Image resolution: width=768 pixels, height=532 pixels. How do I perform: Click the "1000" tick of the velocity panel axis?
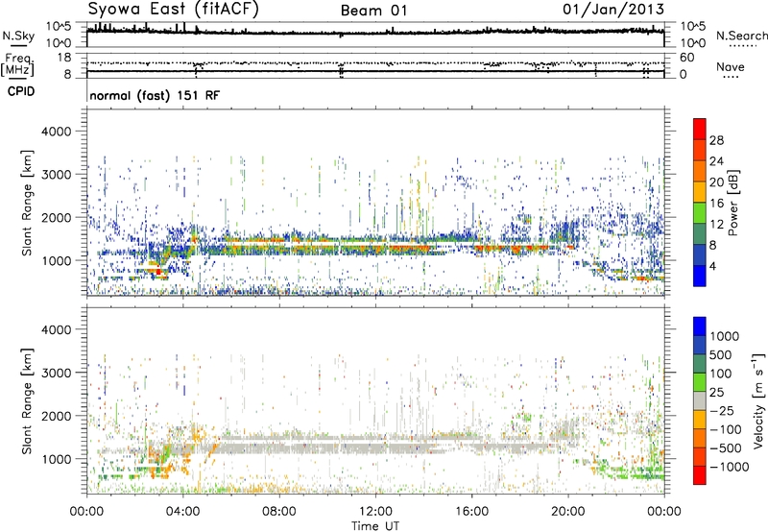coord(57,459)
